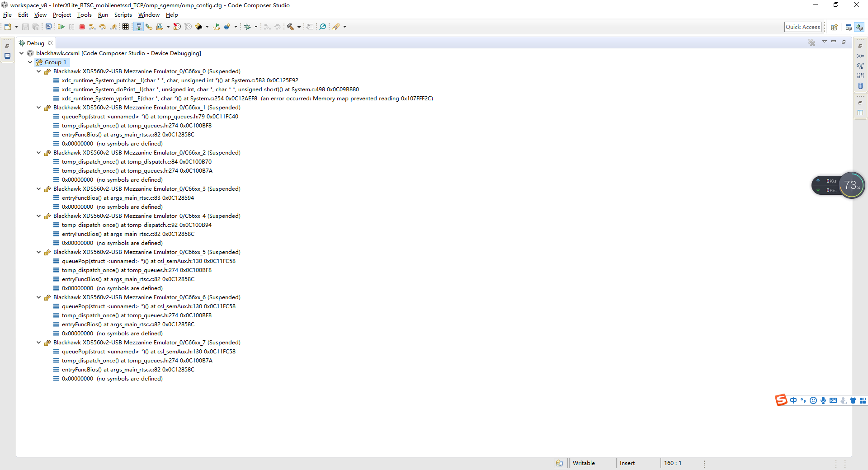Screen dimensions: 868x470
Task: Select xdc_runtime_System_putchar__I stack frame
Action: point(180,80)
